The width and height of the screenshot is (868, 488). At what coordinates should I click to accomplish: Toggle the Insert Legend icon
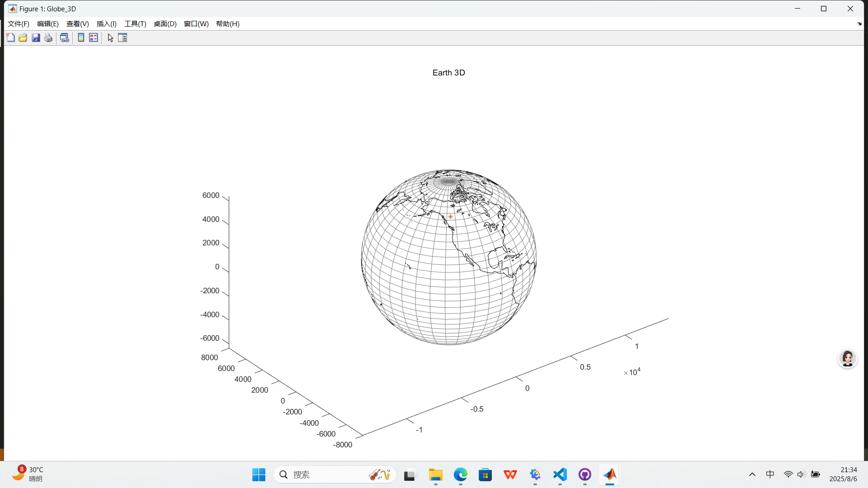[x=94, y=38]
